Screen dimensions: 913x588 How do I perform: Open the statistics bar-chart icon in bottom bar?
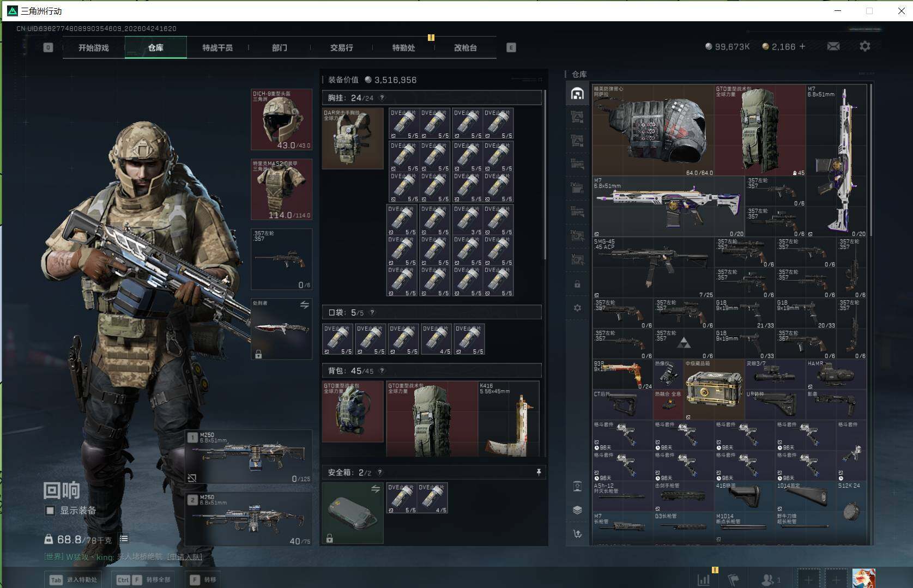click(704, 580)
